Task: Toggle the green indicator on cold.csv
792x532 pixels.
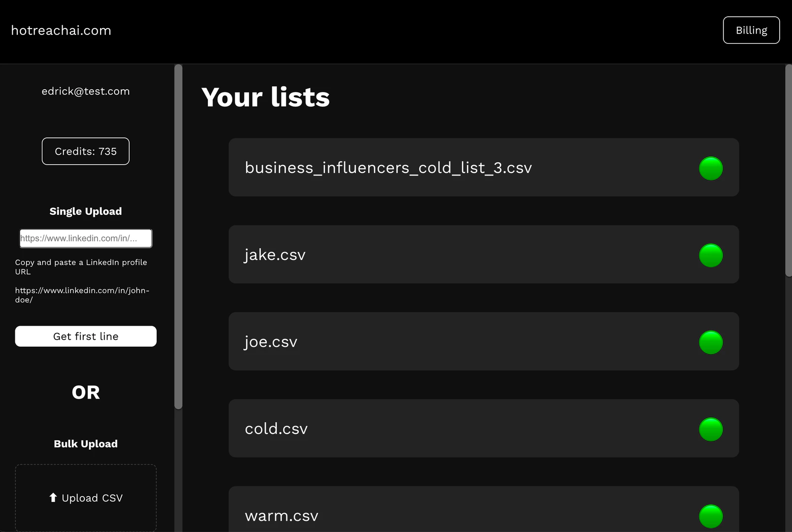Action: pos(710,429)
